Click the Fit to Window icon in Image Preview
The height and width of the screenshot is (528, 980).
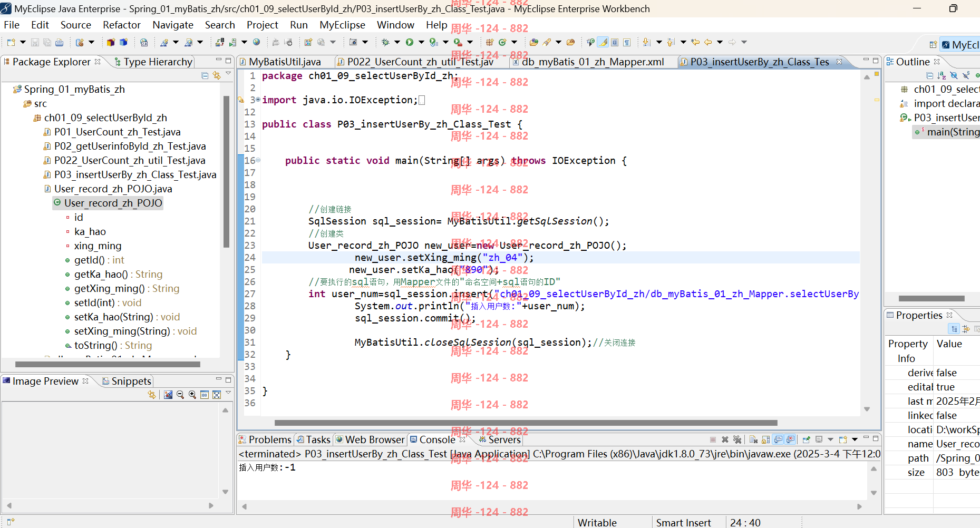(x=217, y=395)
